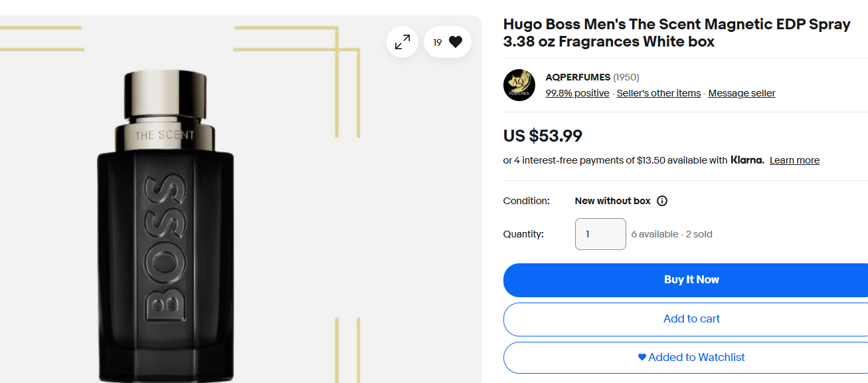View the 99.8% positive feedback link
Screen dimensions: 868x383
(577, 93)
